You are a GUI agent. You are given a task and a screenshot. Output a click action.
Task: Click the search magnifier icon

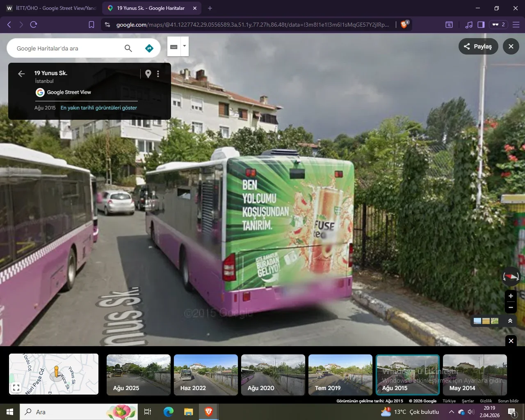128,48
